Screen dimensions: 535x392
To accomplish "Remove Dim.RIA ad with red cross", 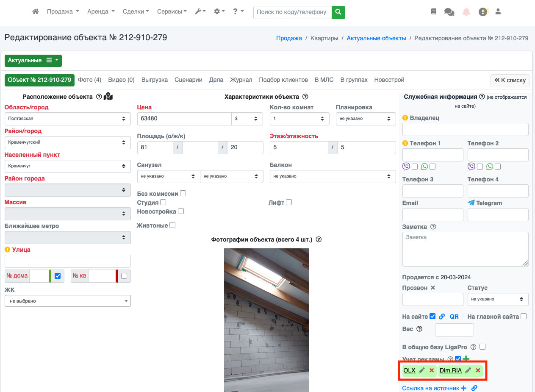I will (x=478, y=370).
